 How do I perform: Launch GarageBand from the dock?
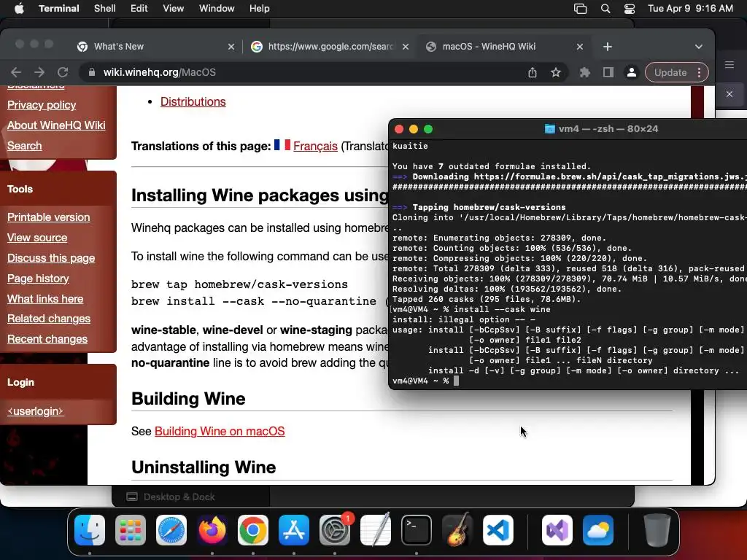pos(457,530)
